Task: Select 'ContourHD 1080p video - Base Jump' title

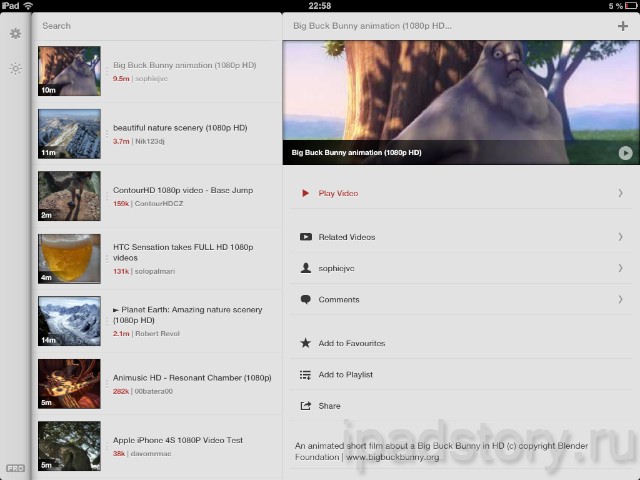Action: tap(183, 190)
